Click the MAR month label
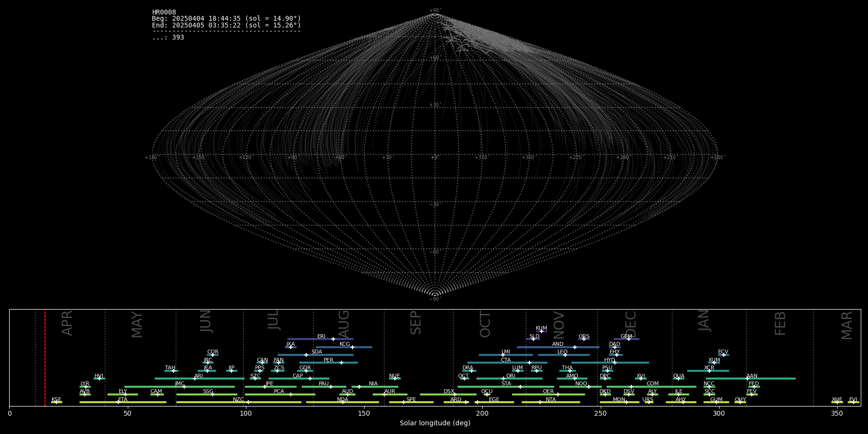868x434 pixels. pos(847,325)
